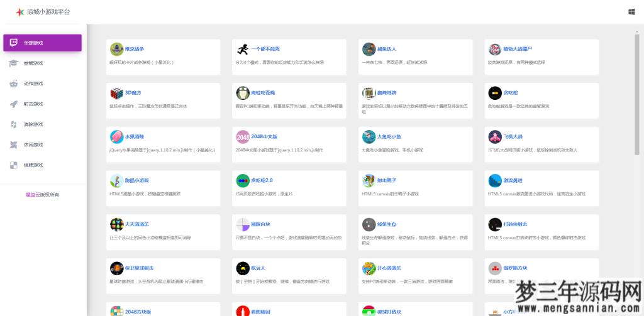This screenshot has height=316, width=644.
Task: Click description '贪吃蛇游戏是一款经典的益智游戏'
Action: pos(518,106)
